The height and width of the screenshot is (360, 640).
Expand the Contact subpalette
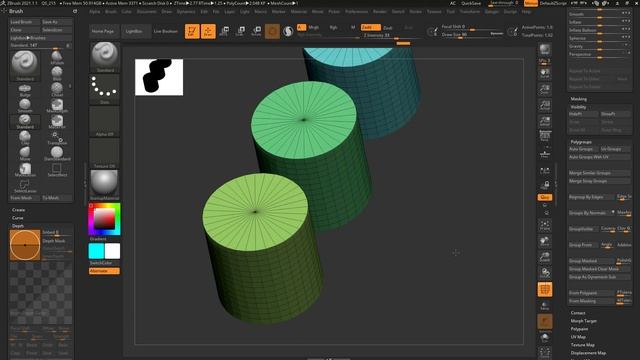[578, 313]
